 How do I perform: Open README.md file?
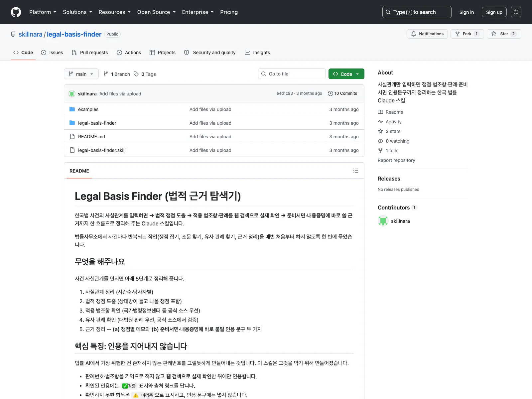(91, 137)
